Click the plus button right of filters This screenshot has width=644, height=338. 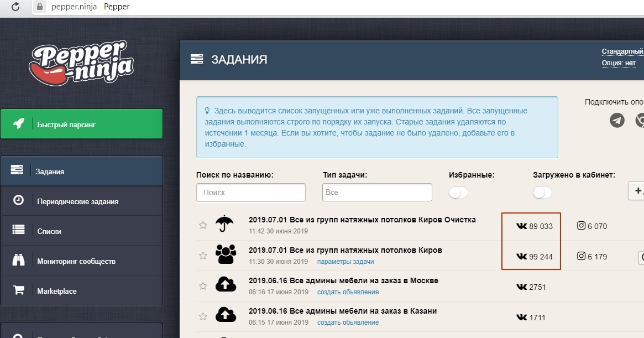(x=637, y=191)
